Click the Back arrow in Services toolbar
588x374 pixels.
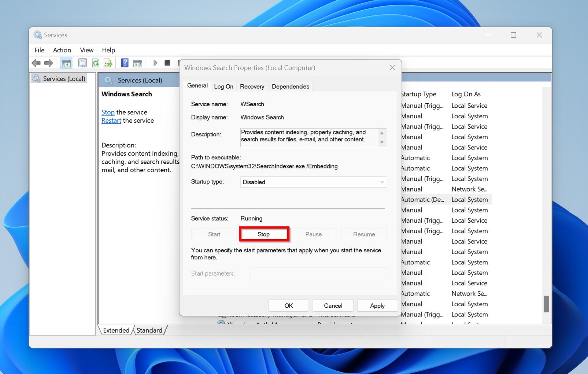(x=36, y=63)
